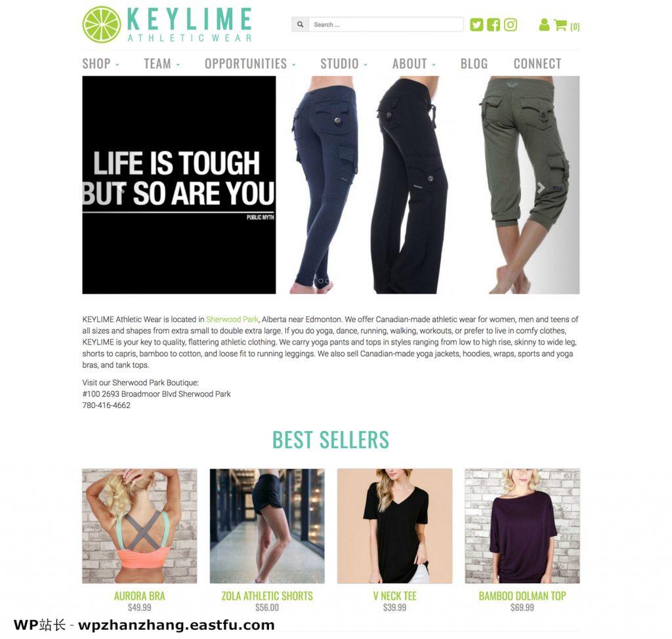
Task: Open the Connect menu item
Action: [537, 64]
